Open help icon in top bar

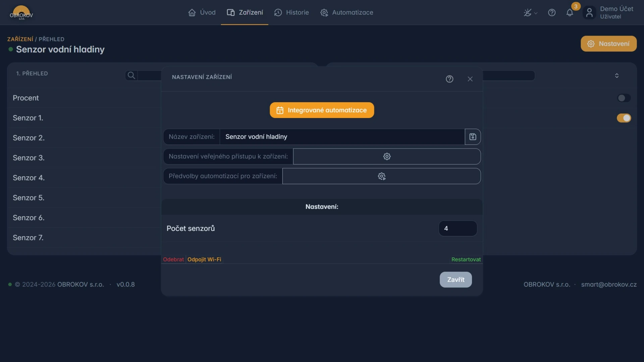552,13
